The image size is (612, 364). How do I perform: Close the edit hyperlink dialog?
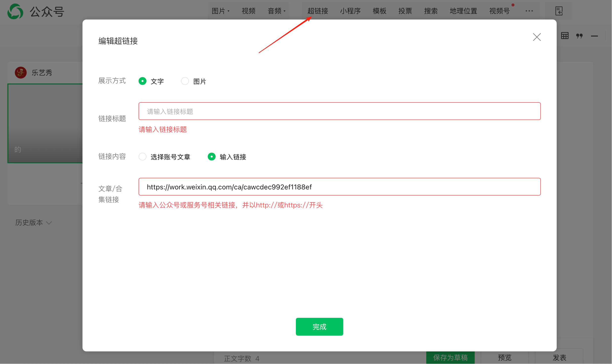point(537,37)
